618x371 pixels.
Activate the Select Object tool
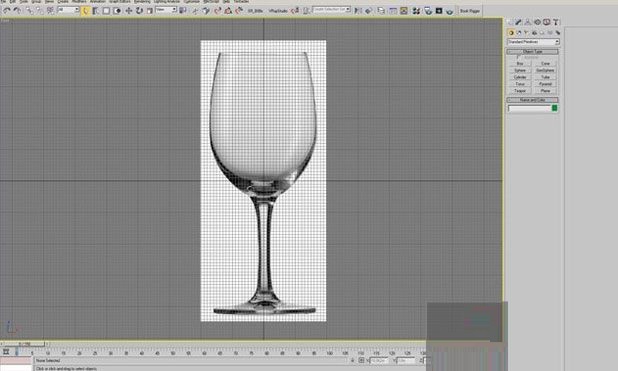pos(86,11)
